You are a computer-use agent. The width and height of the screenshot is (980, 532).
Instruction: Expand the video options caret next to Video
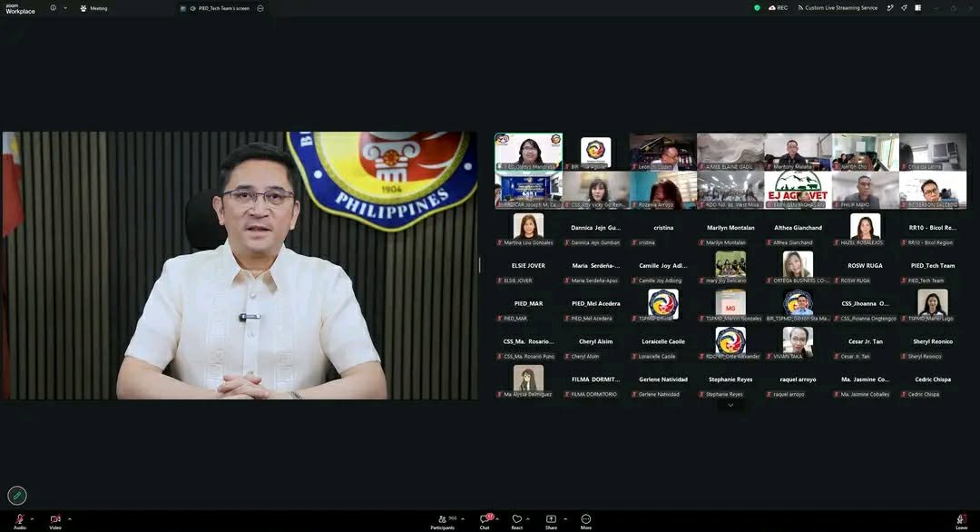pos(69,519)
